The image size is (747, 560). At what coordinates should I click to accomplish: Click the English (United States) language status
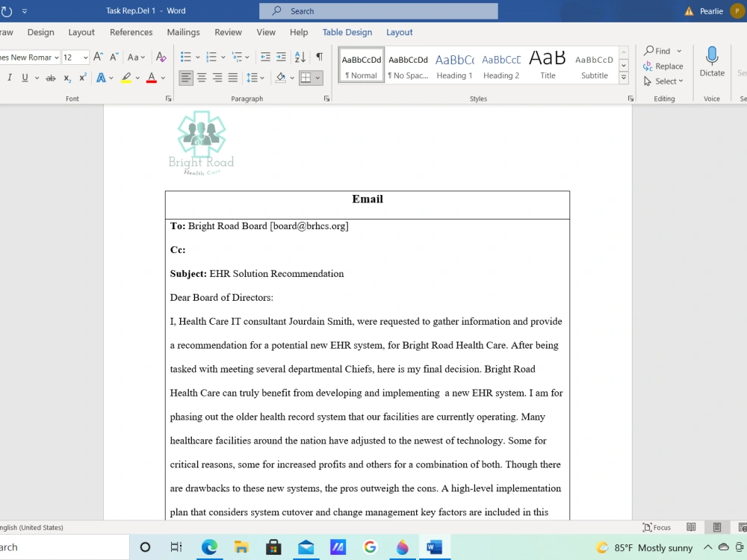point(31,527)
